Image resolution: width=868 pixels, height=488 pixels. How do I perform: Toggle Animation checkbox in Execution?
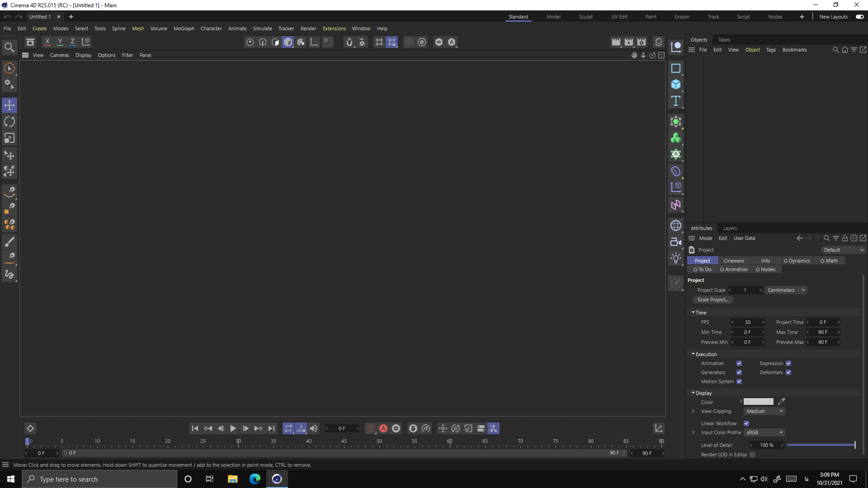(739, 363)
